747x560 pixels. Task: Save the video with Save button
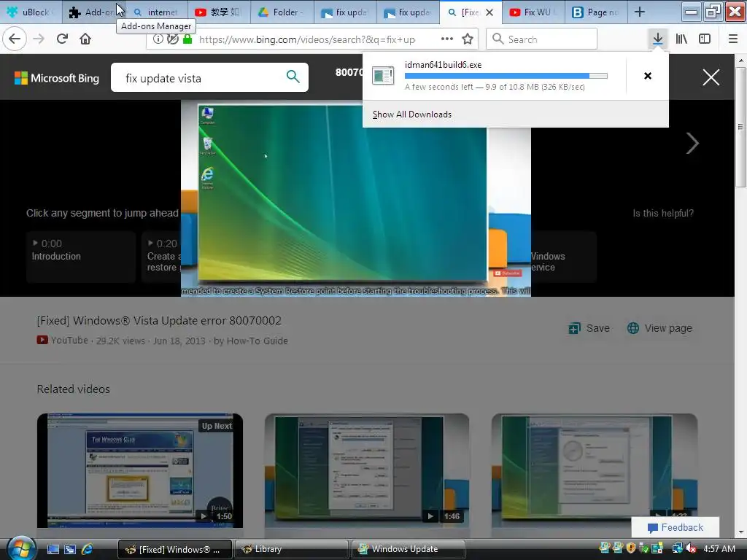pyautogui.click(x=589, y=328)
